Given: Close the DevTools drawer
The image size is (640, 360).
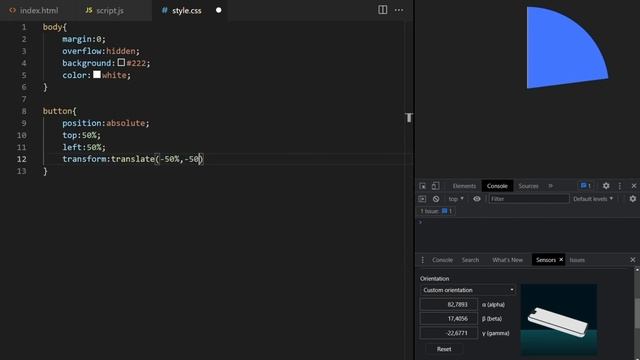Looking at the screenshot, I should [633, 260].
